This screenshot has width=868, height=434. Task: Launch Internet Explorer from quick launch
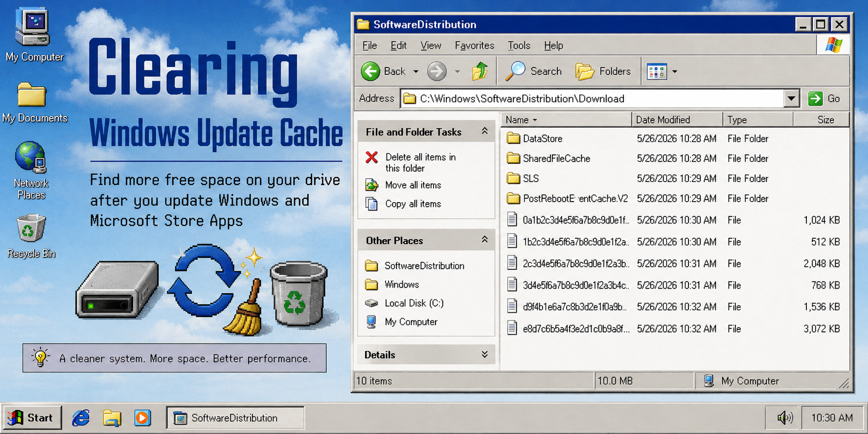[x=81, y=418]
